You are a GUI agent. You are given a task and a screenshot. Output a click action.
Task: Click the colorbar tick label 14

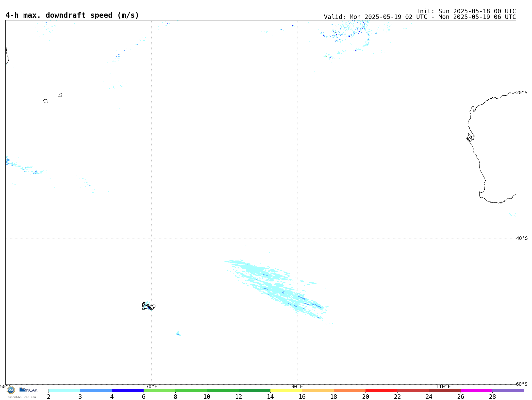pyautogui.click(x=270, y=397)
